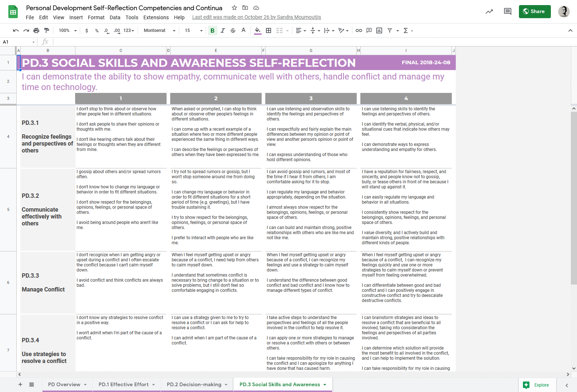Screen dimensions: 577x392
Task: Star this spreadsheet document
Action: coord(234,8)
